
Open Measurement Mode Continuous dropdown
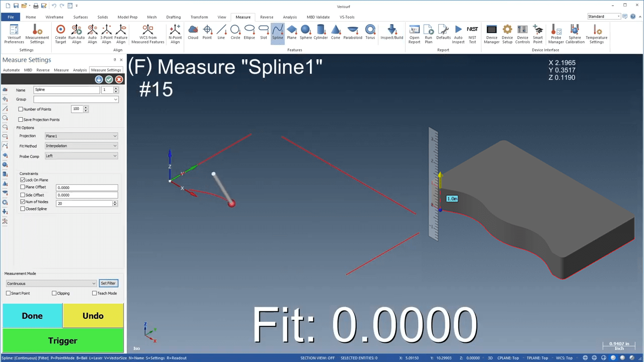pyautogui.click(x=51, y=284)
